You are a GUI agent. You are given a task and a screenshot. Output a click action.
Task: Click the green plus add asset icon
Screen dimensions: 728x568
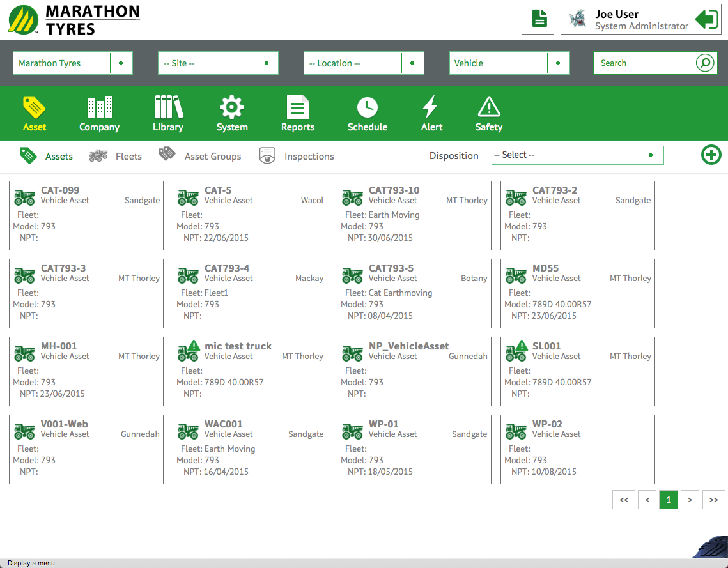711,155
